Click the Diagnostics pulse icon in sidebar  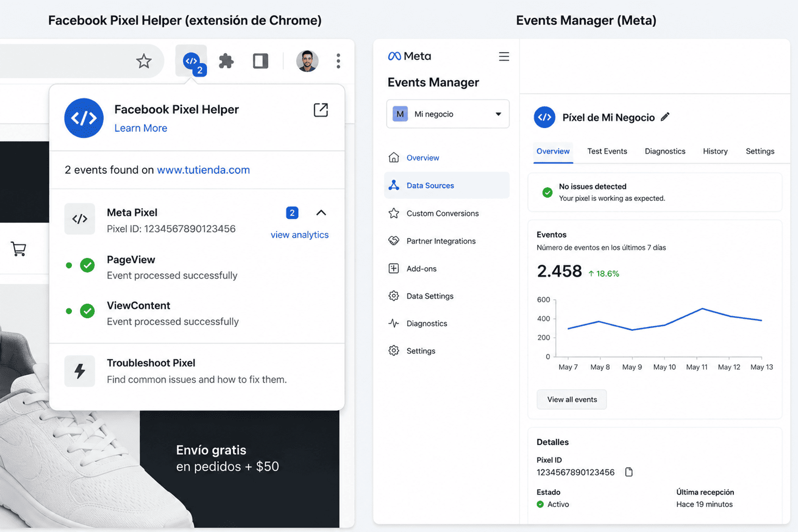394,323
